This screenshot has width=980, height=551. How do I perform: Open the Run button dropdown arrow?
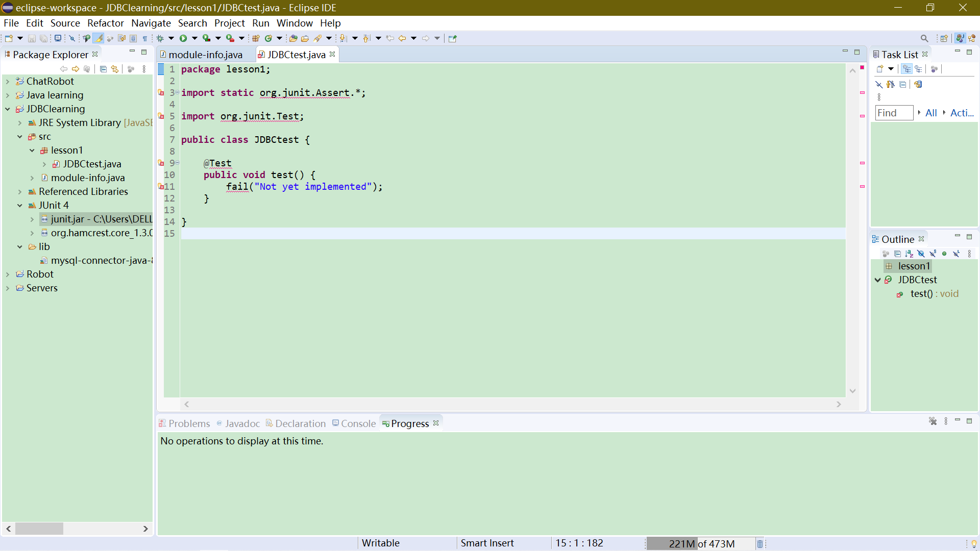tap(194, 38)
